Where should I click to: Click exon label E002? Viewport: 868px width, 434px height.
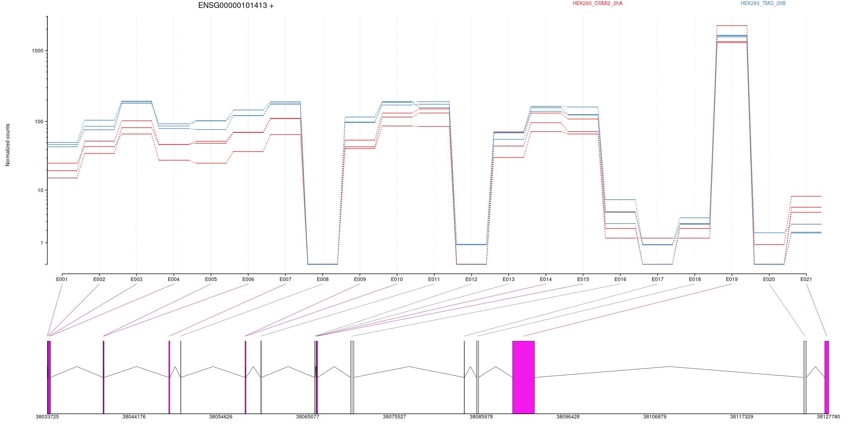pyautogui.click(x=99, y=280)
